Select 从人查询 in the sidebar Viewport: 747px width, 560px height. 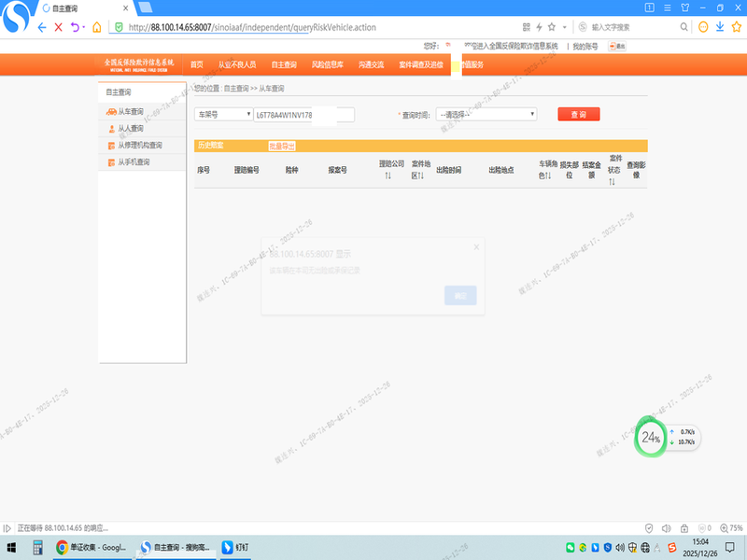tap(131, 129)
